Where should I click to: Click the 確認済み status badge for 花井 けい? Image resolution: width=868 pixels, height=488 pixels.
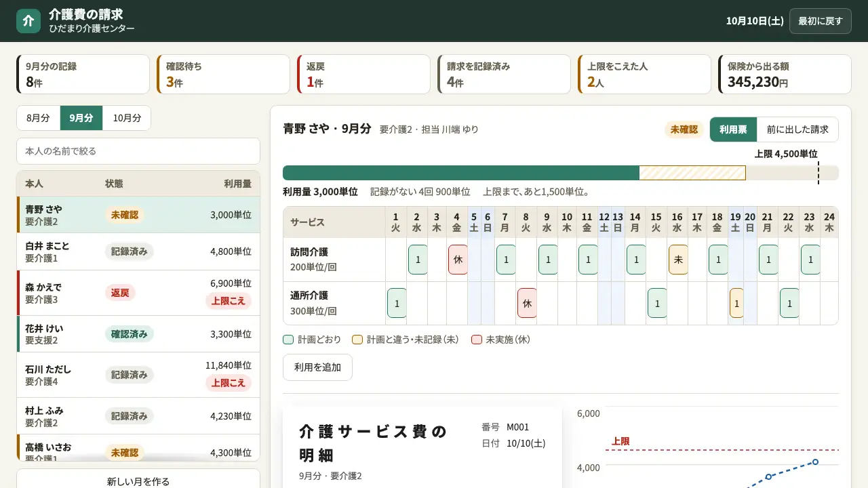click(130, 334)
